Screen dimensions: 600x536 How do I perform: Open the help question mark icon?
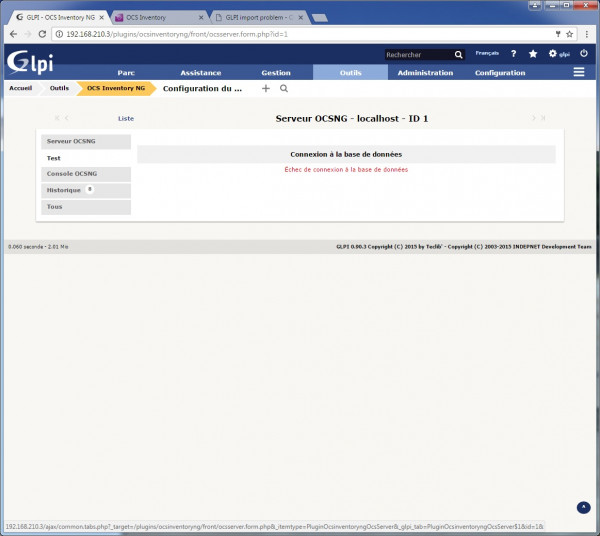(x=514, y=54)
